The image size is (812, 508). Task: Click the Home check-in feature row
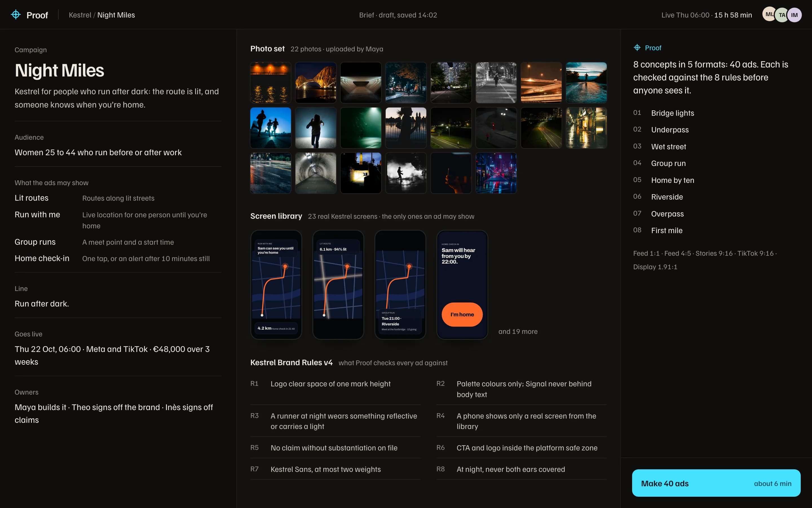coord(118,258)
